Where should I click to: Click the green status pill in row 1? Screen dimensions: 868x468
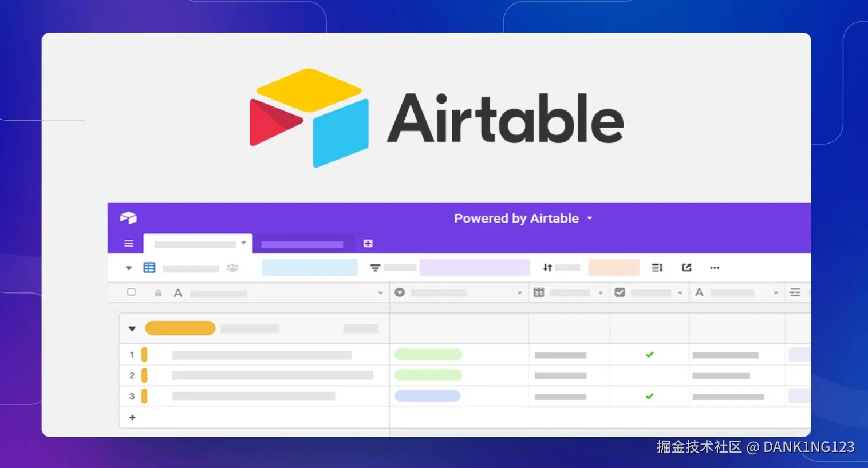point(428,355)
